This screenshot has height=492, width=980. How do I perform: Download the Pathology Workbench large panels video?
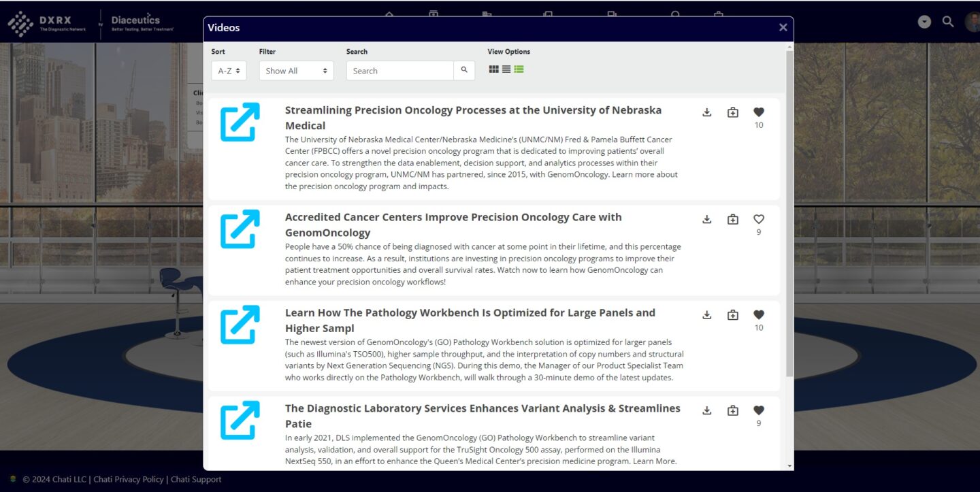(706, 315)
